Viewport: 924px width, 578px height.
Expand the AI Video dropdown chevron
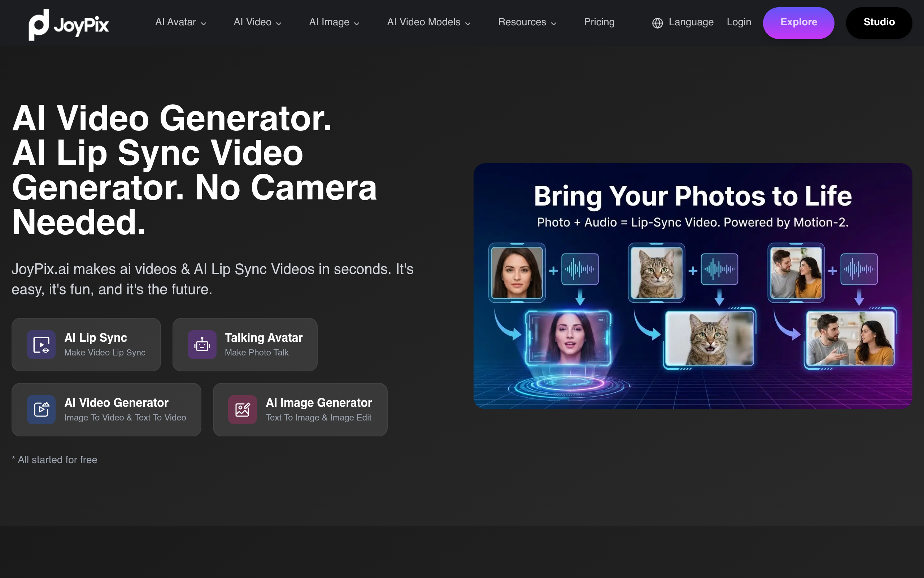(279, 24)
